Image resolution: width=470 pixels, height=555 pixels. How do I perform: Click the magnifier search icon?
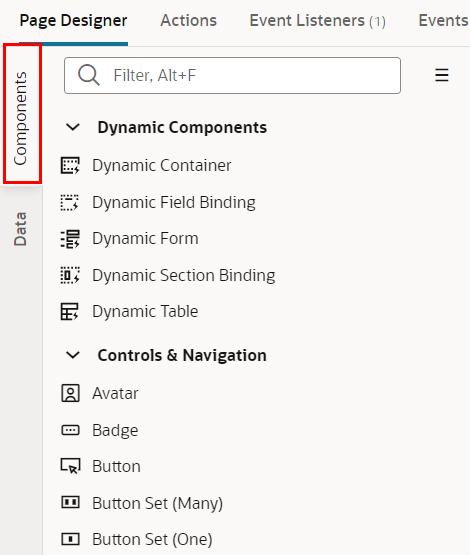point(88,75)
